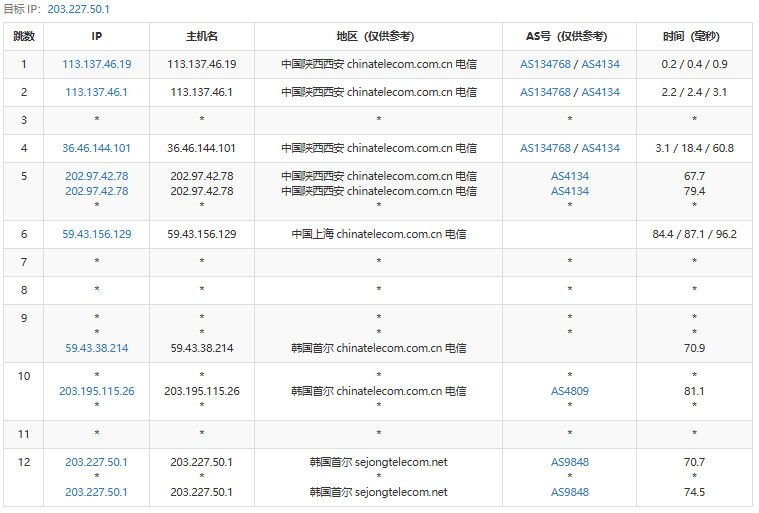
Task: Open the 59.43.38.214 IP link
Action: tap(97, 348)
